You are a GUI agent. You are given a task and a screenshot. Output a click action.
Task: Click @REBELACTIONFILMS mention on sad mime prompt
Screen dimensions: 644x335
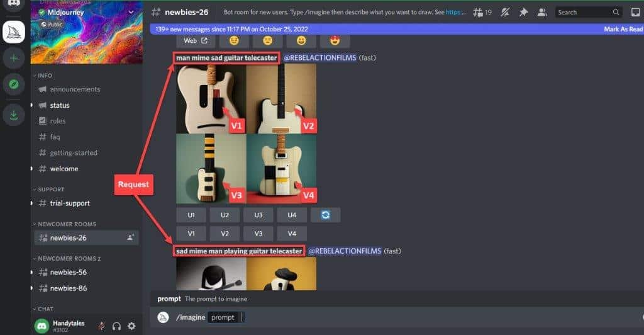(x=345, y=251)
